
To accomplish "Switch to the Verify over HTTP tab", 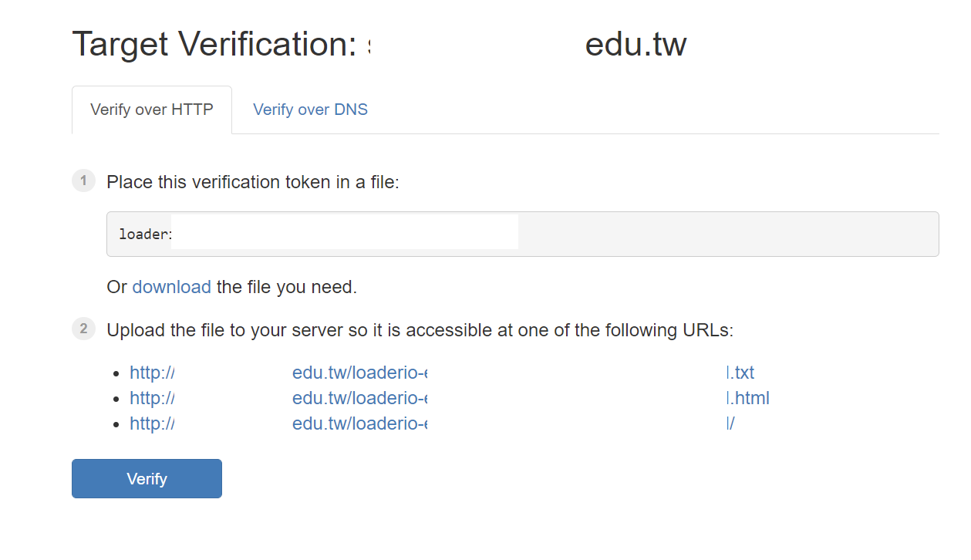I will [152, 110].
